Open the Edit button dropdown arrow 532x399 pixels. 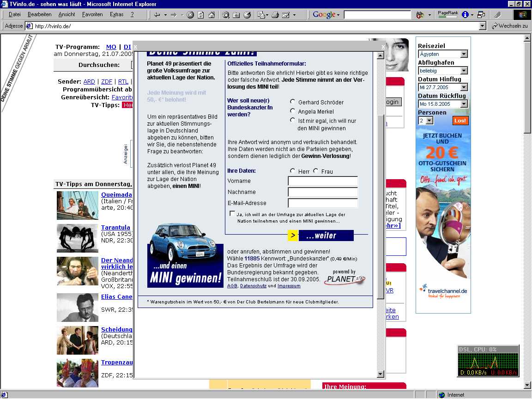(x=294, y=15)
